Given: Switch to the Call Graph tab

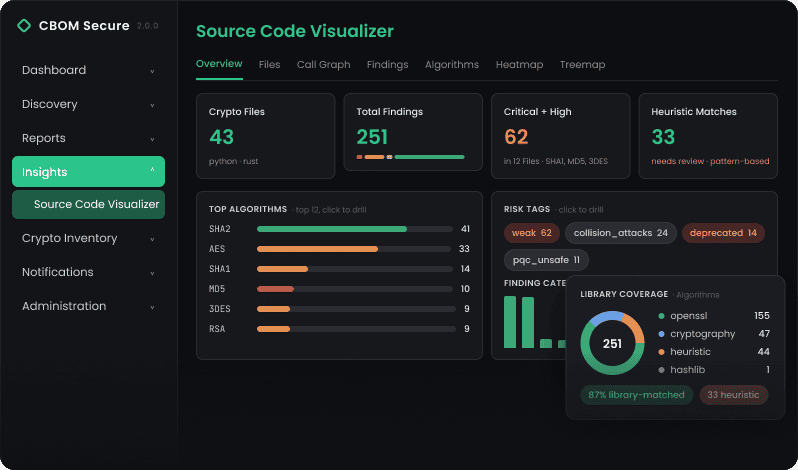Looking at the screenshot, I should pos(324,65).
